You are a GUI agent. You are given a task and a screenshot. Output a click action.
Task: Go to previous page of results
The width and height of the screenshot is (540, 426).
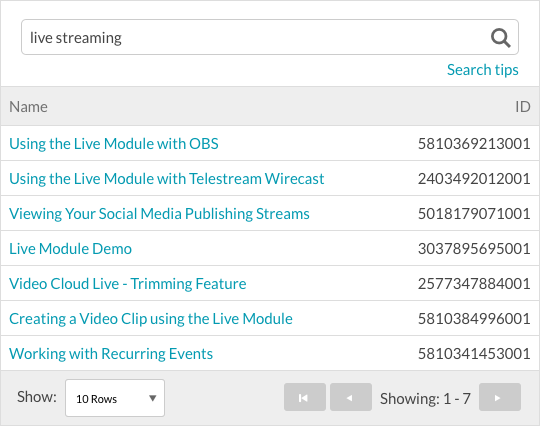pos(351,397)
